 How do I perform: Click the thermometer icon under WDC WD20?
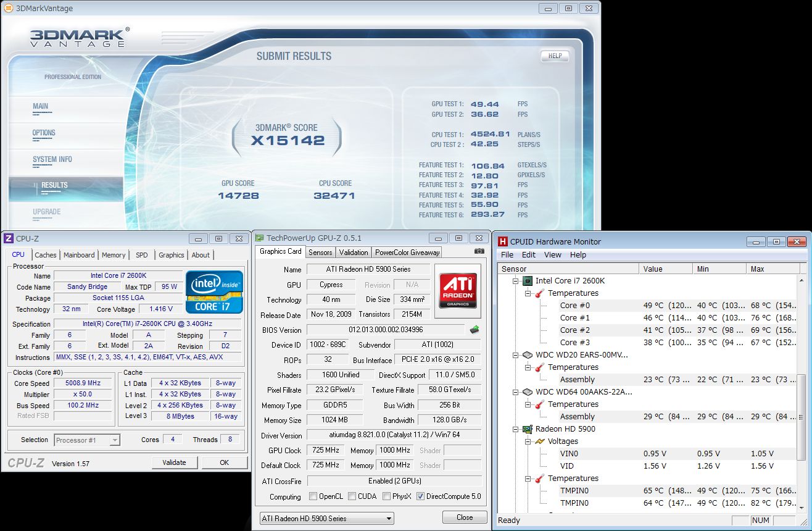click(x=540, y=367)
